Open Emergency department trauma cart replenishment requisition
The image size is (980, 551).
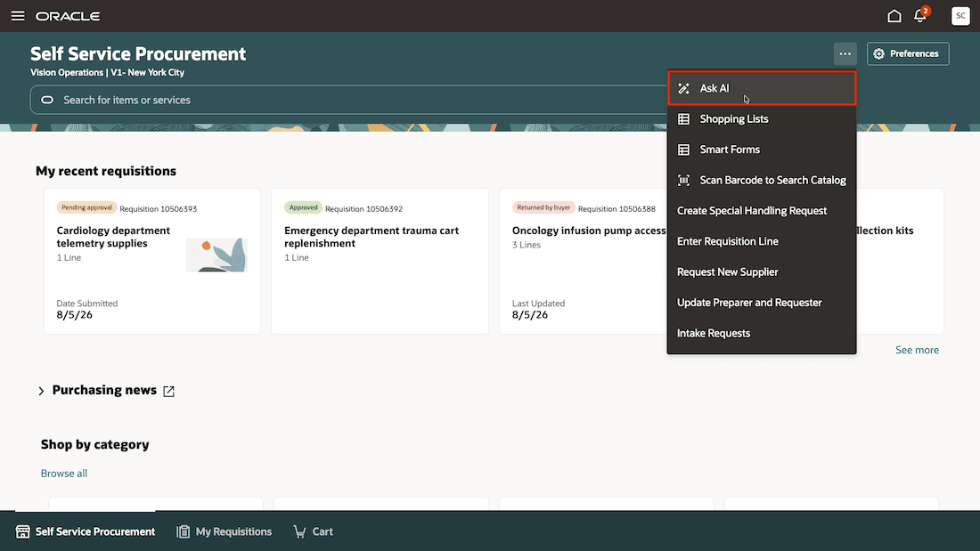point(380,261)
